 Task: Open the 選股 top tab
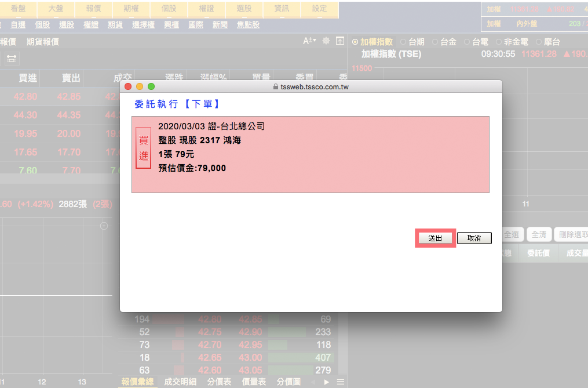(244, 9)
